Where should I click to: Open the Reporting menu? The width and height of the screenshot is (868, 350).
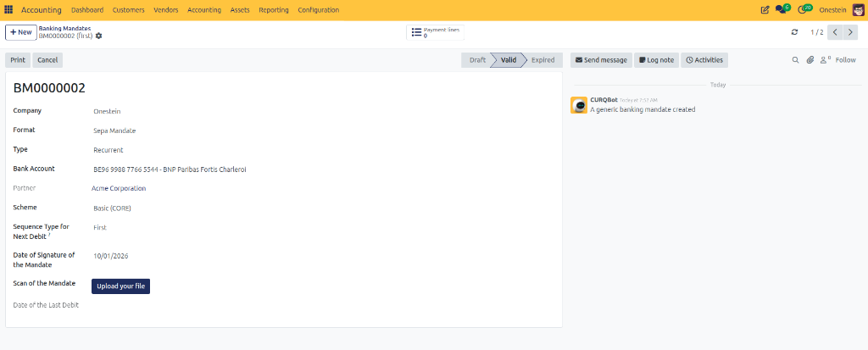(x=274, y=10)
